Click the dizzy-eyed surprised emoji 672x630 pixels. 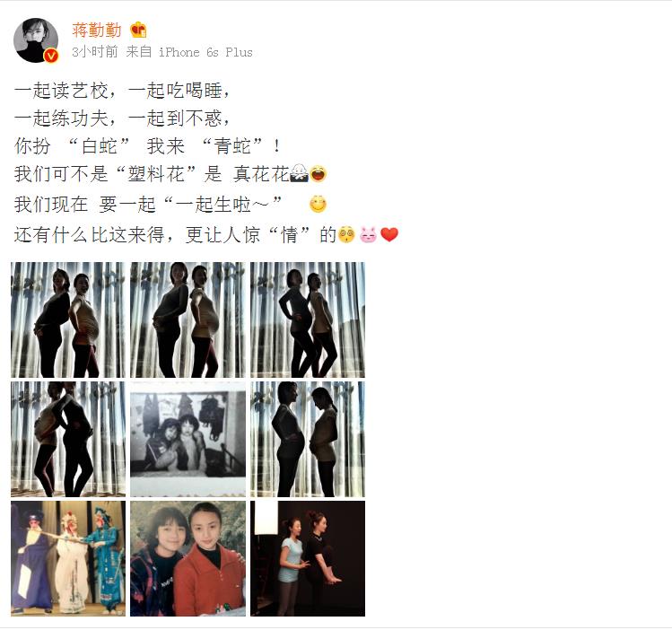click(x=346, y=234)
